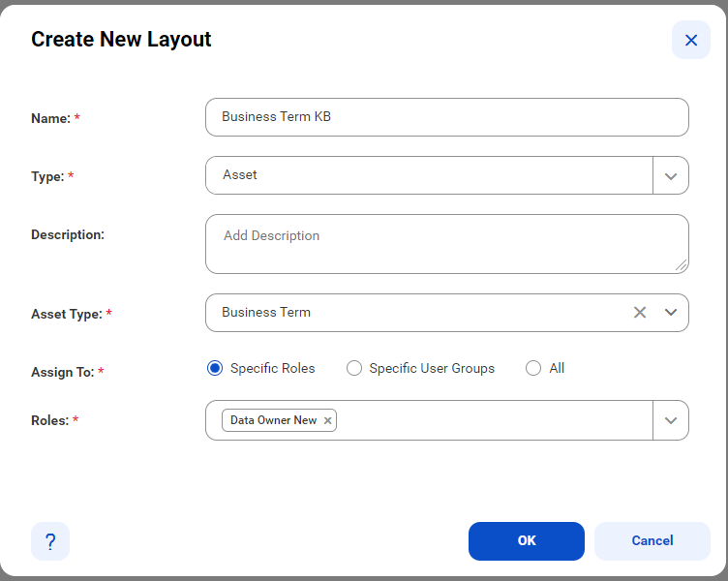Click the Create New Layout title
The image size is (728, 581).
[x=121, y=40]
